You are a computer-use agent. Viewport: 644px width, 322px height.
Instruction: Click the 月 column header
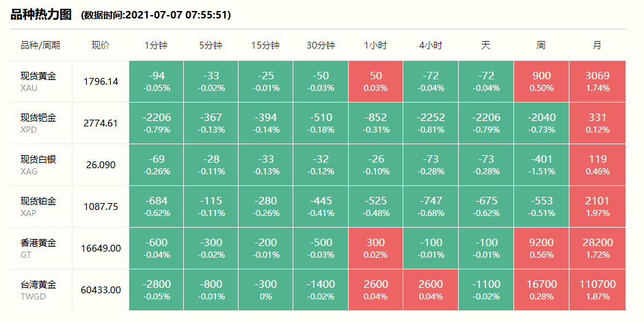click(x=598, y=46)
